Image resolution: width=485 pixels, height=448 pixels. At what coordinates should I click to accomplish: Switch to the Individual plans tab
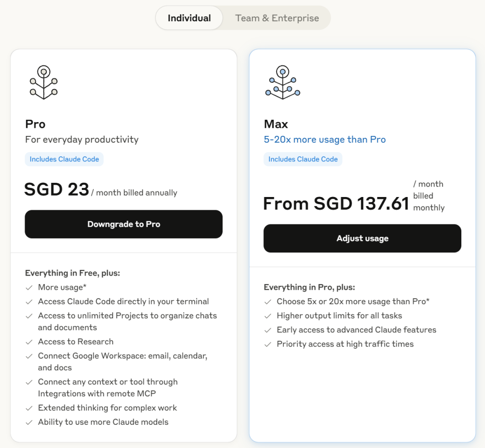[x=189, y=18]
